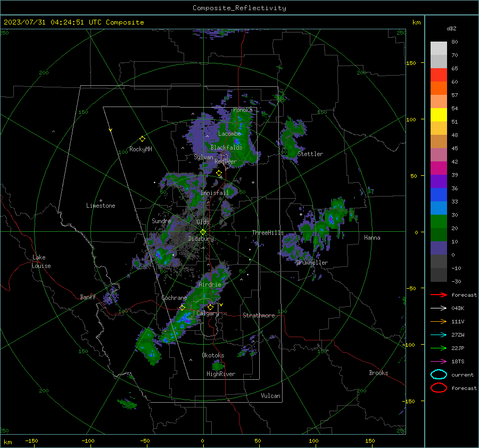Click the Didsbury city label
Image resolution: width=479 pixels, height=448 pixels.
pyautogui.click(x=201, y=239)
